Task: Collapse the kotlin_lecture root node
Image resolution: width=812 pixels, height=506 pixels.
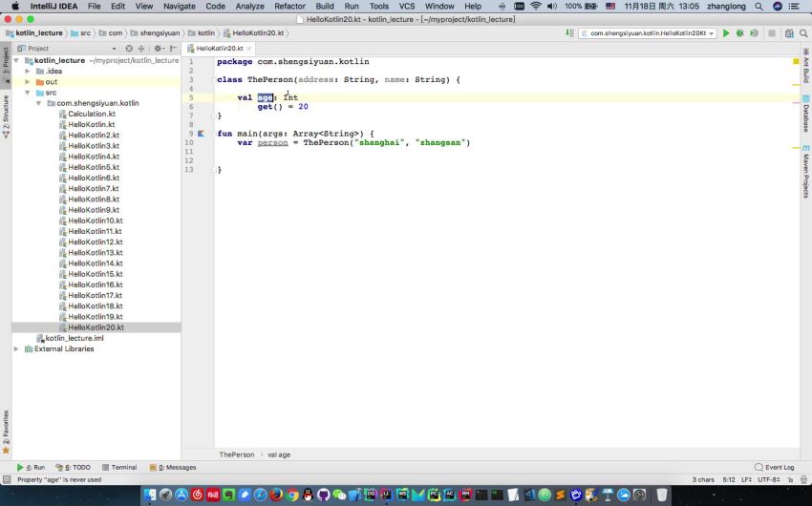Action: click(16, 60)
